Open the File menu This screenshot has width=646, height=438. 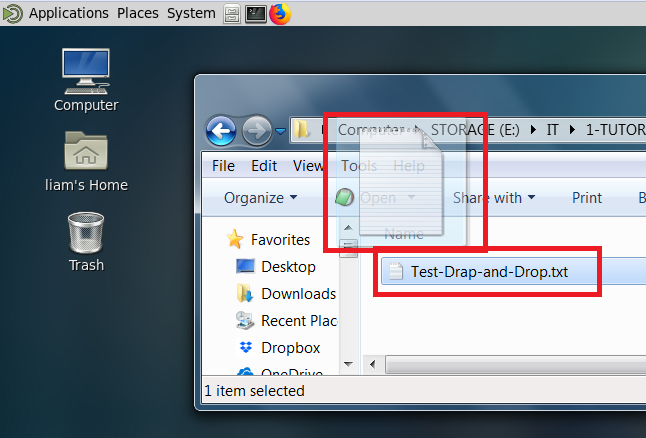click(224, 166)
